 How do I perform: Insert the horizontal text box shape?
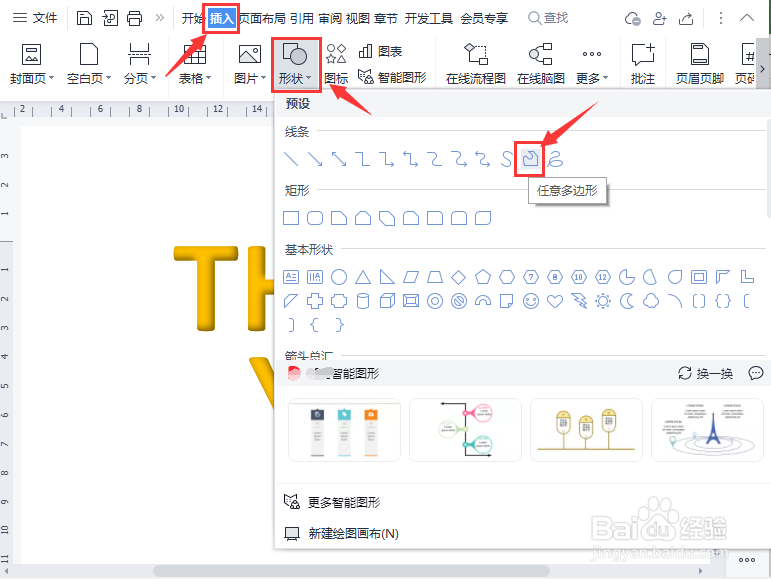click(291, 277)
